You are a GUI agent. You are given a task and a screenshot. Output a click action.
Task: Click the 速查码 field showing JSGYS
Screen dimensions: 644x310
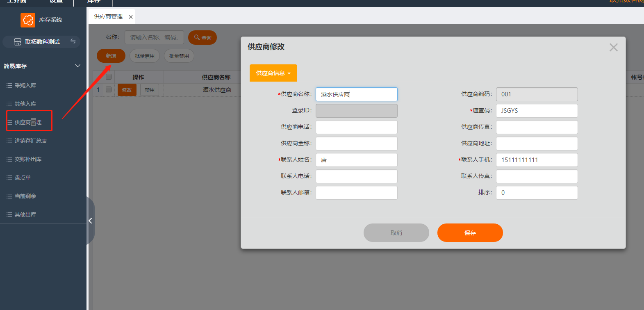pyautogui.click(x=537, y=111)
